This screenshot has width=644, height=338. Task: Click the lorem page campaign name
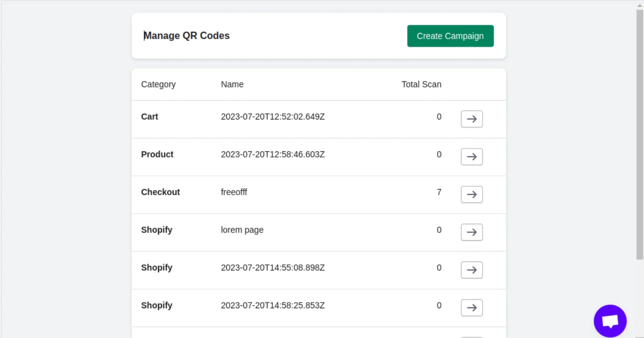(x=242, y=230)
